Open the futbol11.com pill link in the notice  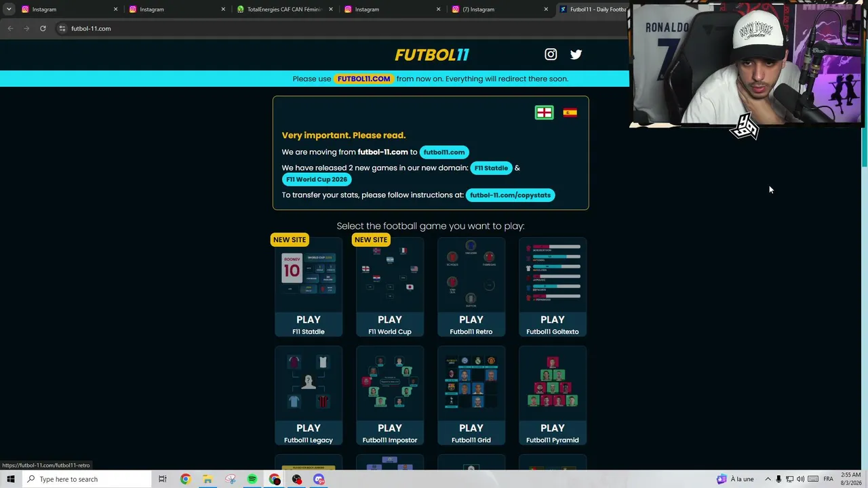click(444, 152)
